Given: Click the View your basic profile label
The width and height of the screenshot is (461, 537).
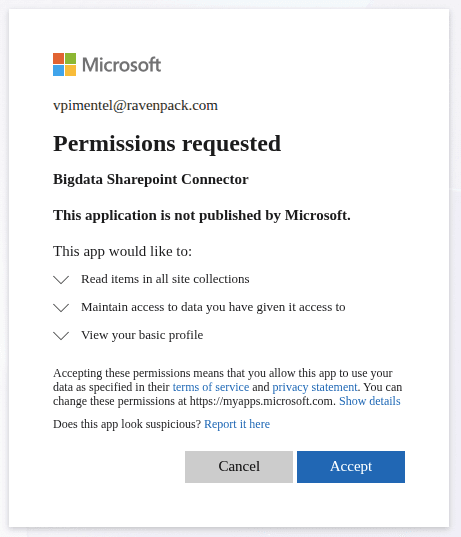Looking at the screenshot, I should 142,335.
